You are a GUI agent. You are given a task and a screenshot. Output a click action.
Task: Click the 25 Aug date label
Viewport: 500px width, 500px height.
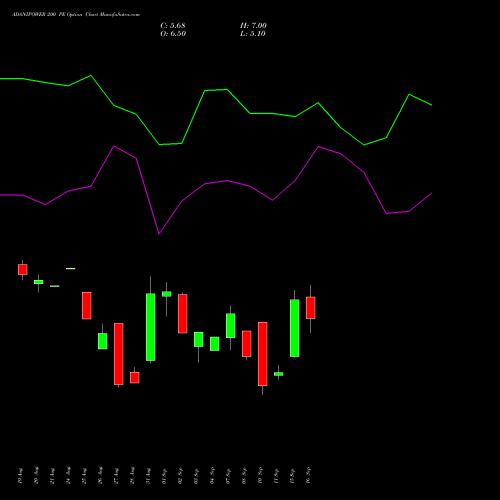(84, 476)
